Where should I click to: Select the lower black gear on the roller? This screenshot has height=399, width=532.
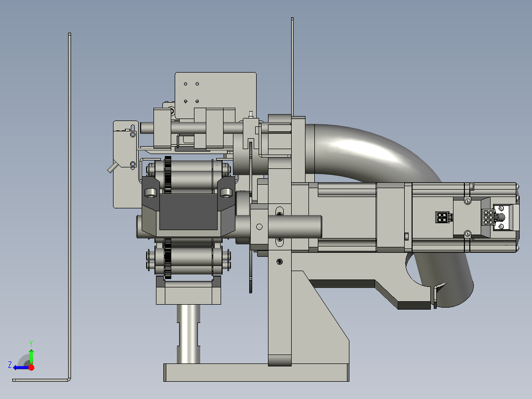pyautogui.click(x=168, y=258)
